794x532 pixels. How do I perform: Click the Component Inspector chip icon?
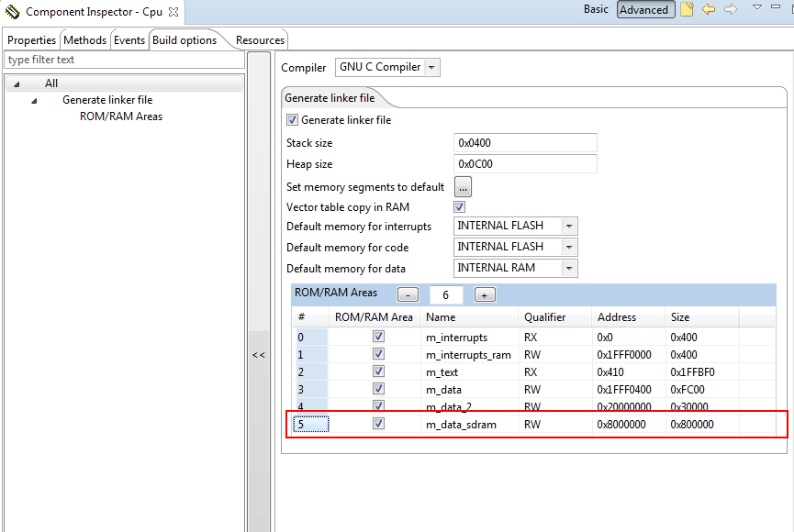click(12, 11)
